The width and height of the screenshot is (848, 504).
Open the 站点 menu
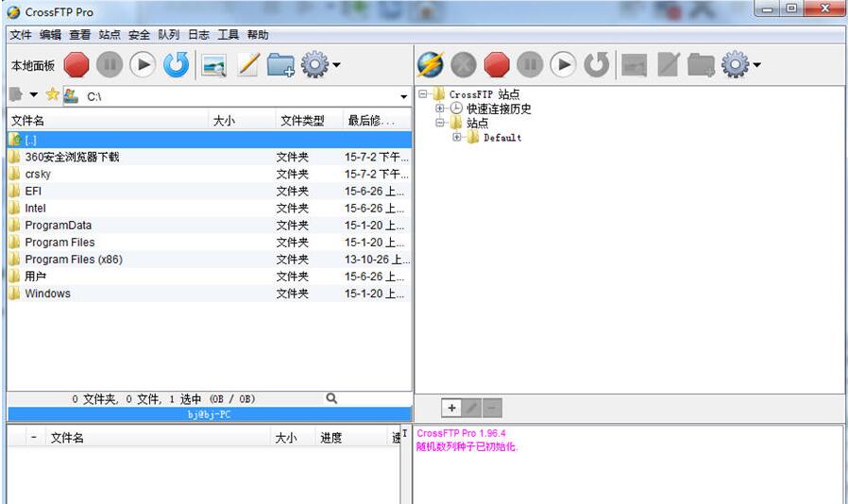pos(110,35)
